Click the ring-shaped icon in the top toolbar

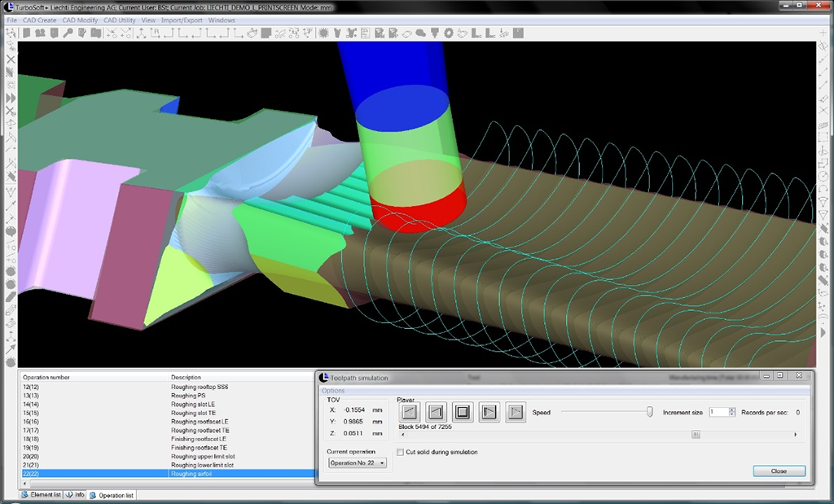pos(450,33)
